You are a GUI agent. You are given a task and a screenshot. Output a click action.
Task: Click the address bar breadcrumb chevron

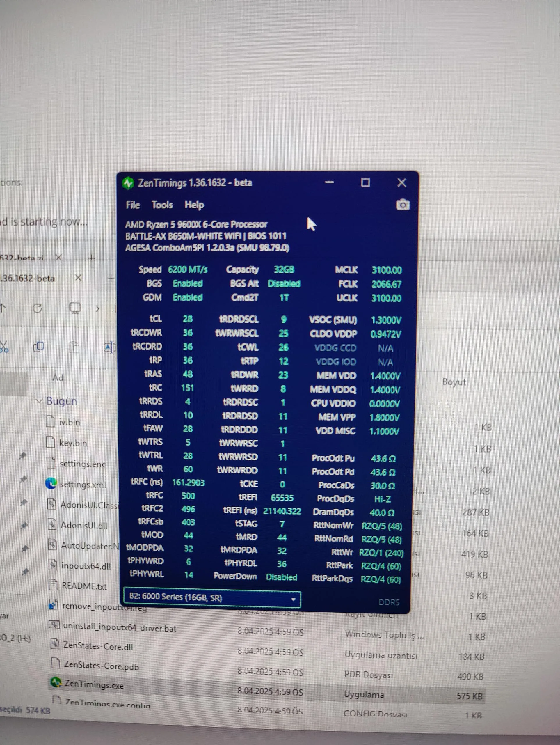coord(98,308)
